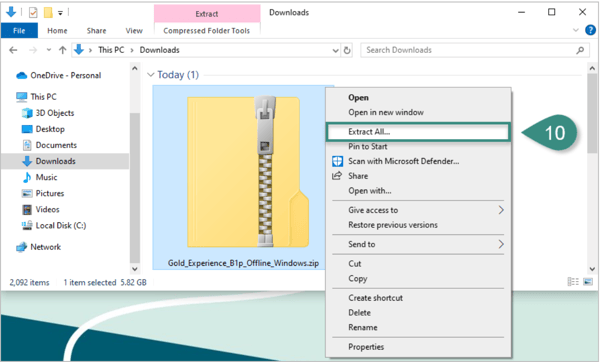Click the pink Extract contextual tab
600x362 pixels.
(x=207, y=14)
